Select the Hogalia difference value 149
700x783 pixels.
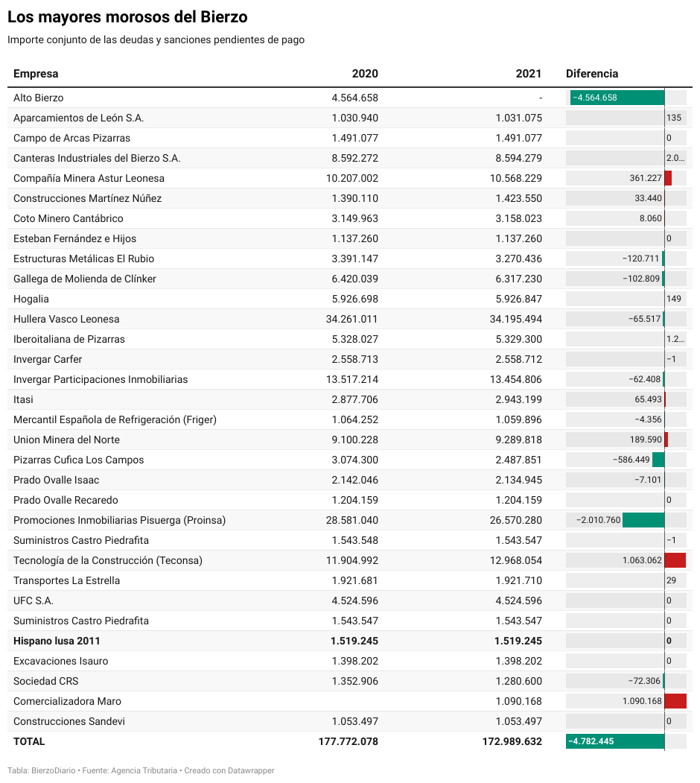click(x=673, y=299)
